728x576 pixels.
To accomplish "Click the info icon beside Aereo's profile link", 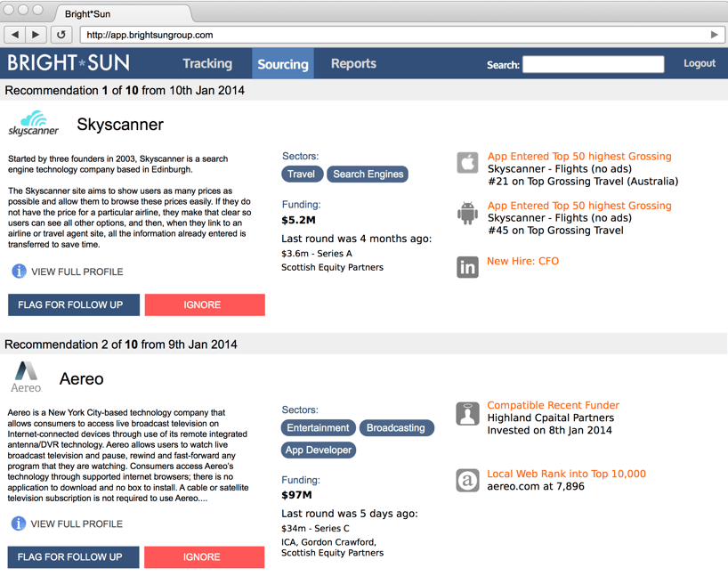I will click(x=19, y=523).
